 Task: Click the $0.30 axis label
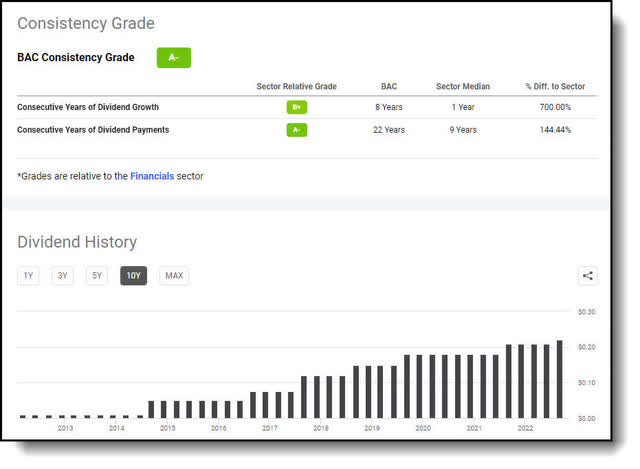point(587,312)
